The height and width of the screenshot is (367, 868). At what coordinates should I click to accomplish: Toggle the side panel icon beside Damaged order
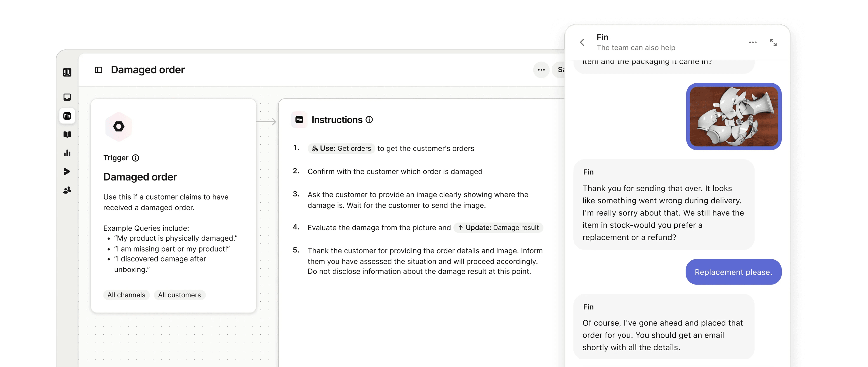point(98,70)
